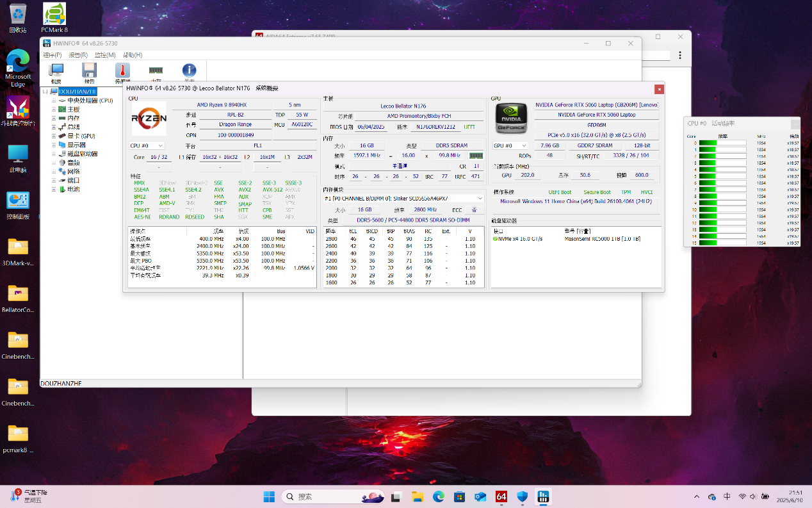Click the NVIDIA GeForce logo image
This screenshot has height=508, width=812.
pos(511,119)
